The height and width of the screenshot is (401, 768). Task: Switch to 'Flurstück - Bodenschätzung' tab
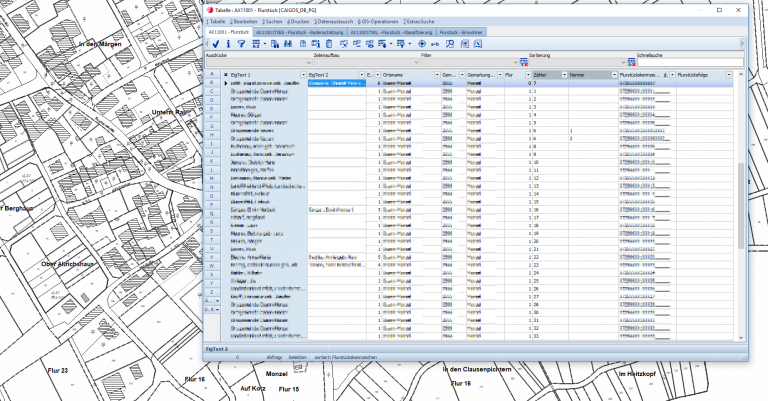pyautogui.click(x=299, y=32)
